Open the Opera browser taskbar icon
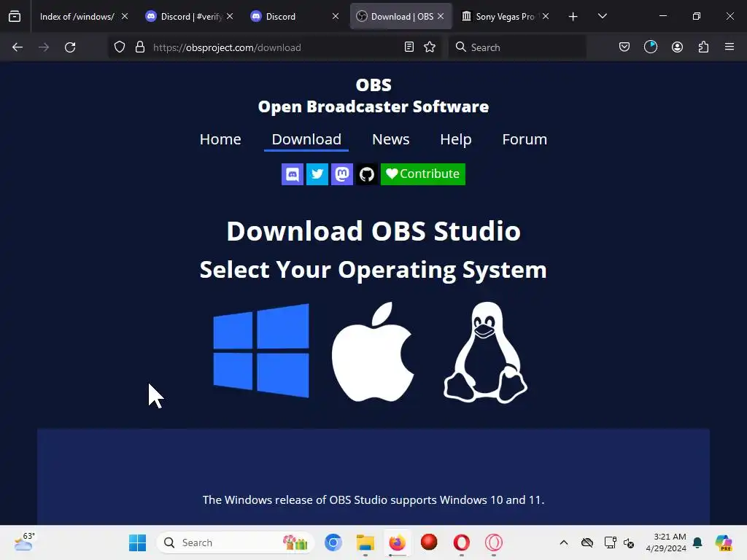 (x=462, y=542)
